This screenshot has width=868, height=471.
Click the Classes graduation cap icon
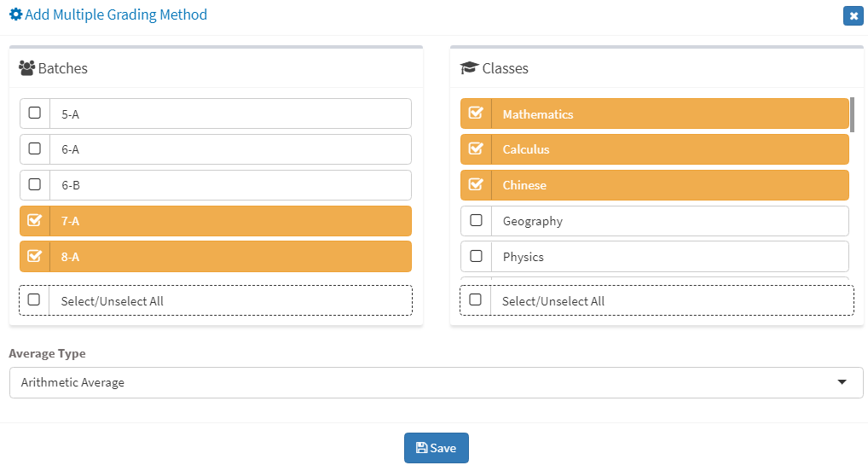470,68
